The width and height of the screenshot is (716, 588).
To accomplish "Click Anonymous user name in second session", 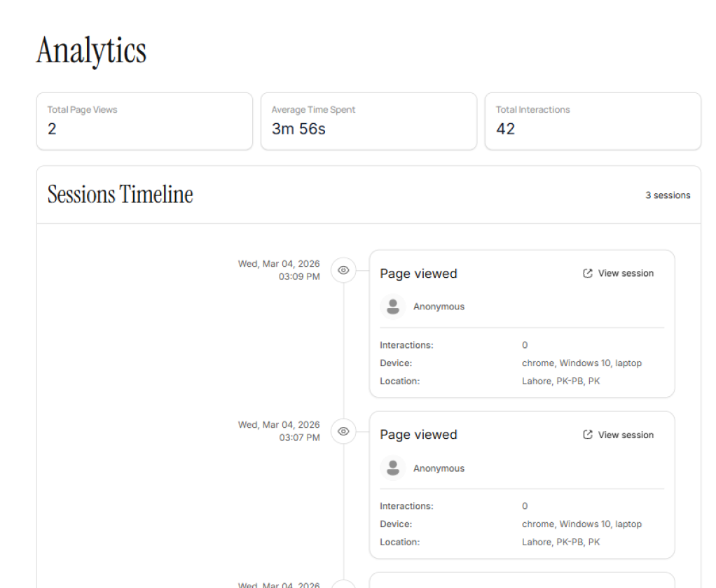I will tap(439, 468).
